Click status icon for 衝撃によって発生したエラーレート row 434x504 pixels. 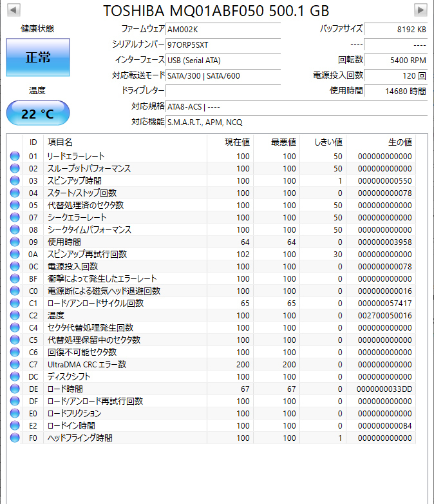point(15,278)
